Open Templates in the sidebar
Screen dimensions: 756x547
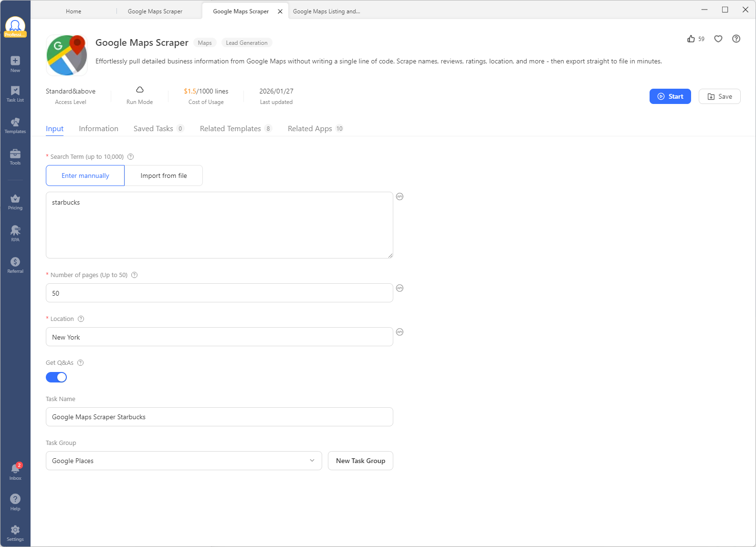pyautogui.click(x=15, y=125)
